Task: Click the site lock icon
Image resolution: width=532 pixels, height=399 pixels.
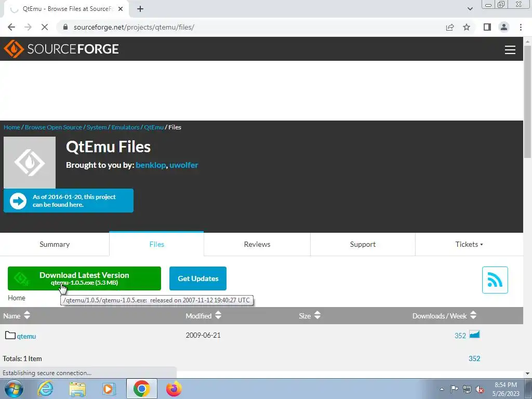Action: point(65,27)
